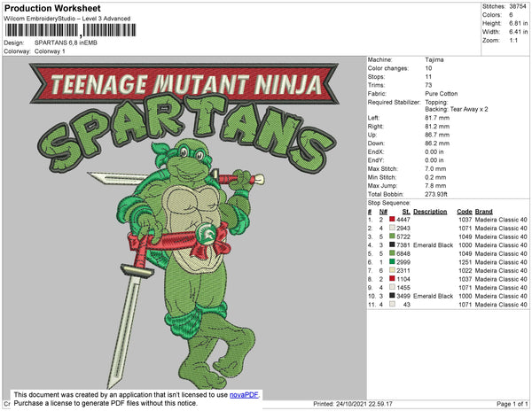
Task: Select the beige swatch beside stitch count 2311
Action: (x=392, y=270)
